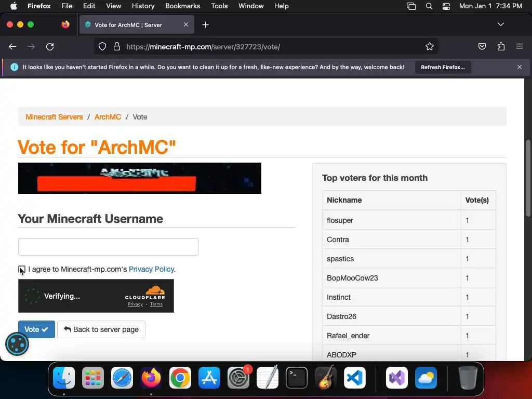
Task: Open the Trash in the dock
Action: (468, 378)
